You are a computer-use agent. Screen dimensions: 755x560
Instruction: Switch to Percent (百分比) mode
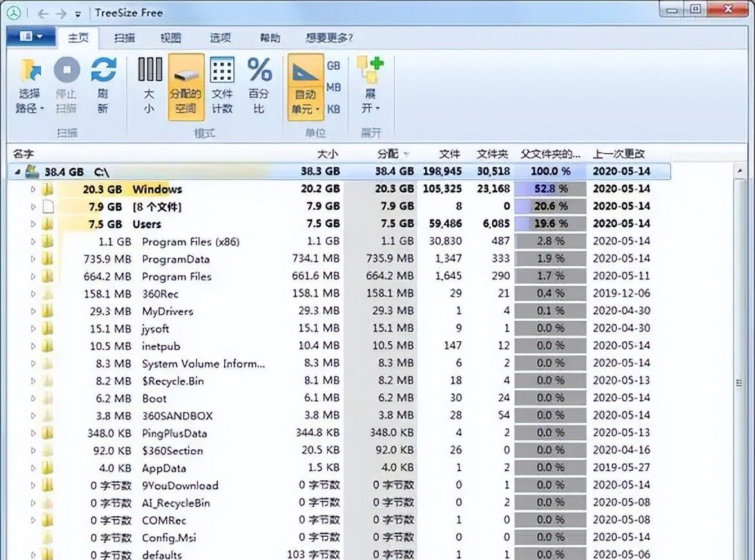tap(259, 86)
